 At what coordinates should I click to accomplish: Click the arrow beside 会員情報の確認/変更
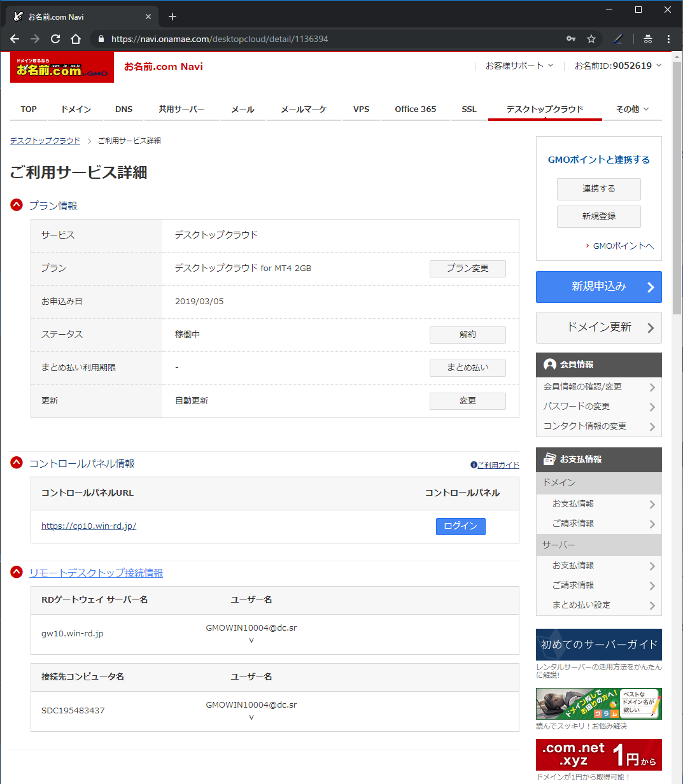pos(652,388)
